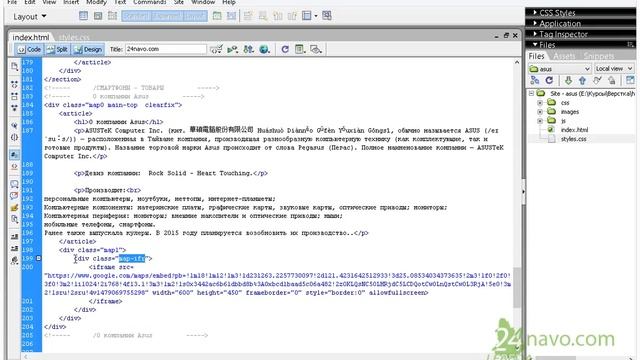Select Layout mode button
Screen dimensions: 640x360
[195, 16]
